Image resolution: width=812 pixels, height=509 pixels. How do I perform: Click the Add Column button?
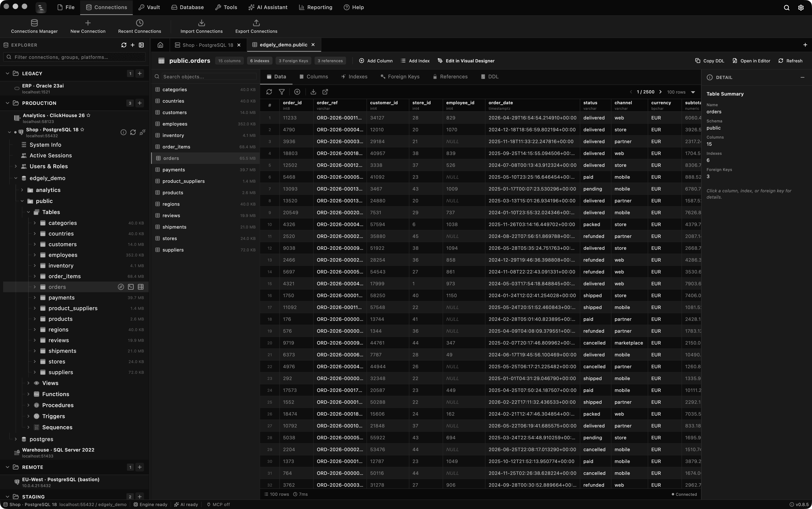click(376, 61)
